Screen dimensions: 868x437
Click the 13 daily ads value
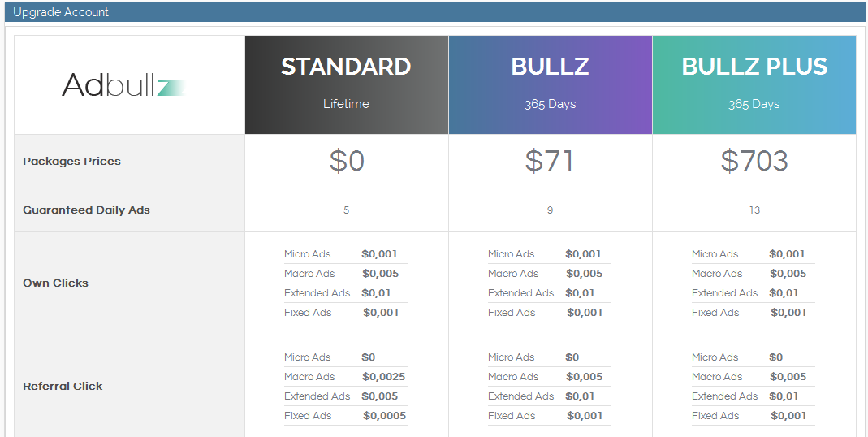[754, 210]
